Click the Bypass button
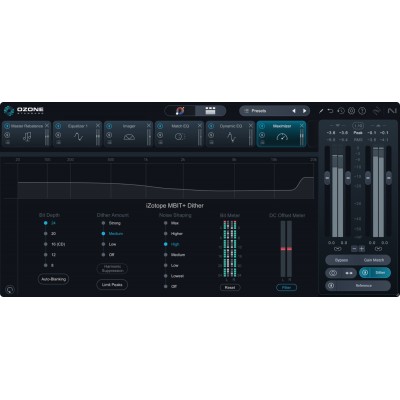The width and height of the screenshot is (400, 400). click(341, 260)
